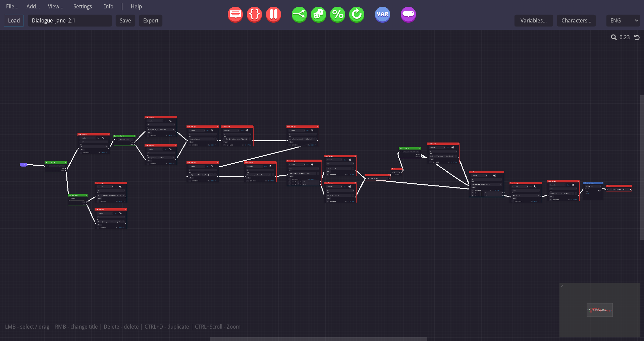Viewport: 644px width, 341px height.
Task: Open the Character dropdown in a Show Message node
Action: pyautogui.click(x=88, y=138)
